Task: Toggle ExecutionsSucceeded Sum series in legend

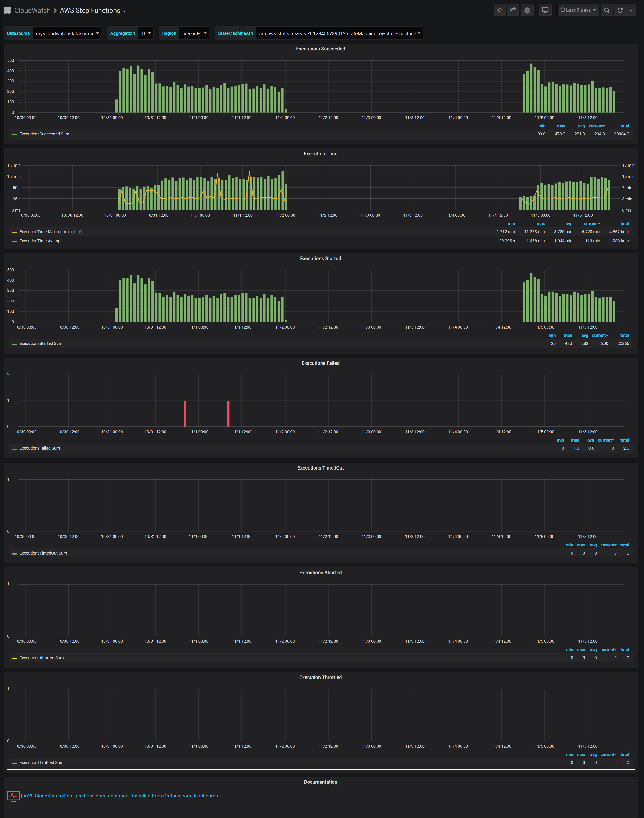Action: pos(44,134)
